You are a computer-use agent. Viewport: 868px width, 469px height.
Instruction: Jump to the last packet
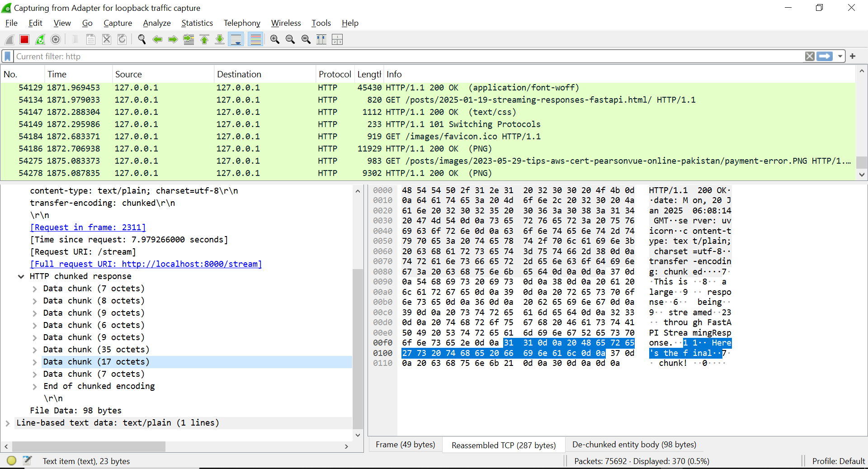coord(220,40)
